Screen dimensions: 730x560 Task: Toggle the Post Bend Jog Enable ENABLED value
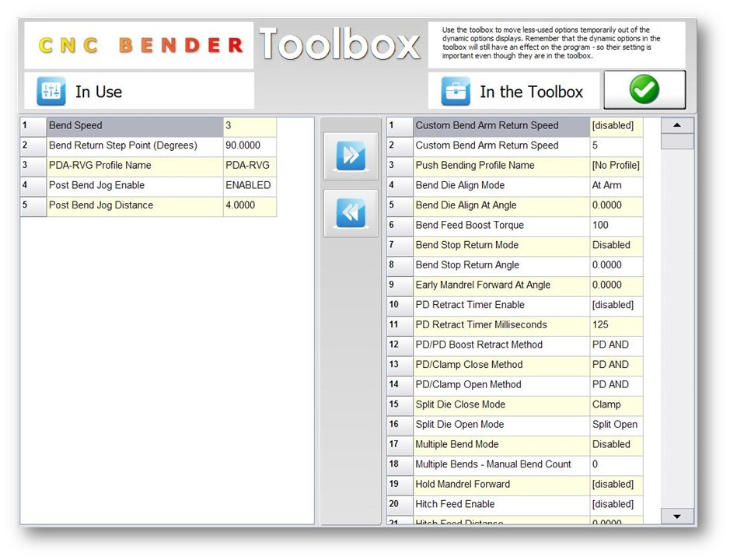click(x=249, y=186)
